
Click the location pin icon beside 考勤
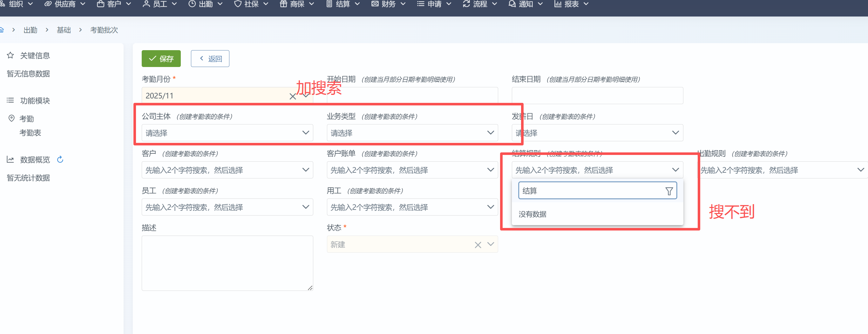(x=11, y=118)
